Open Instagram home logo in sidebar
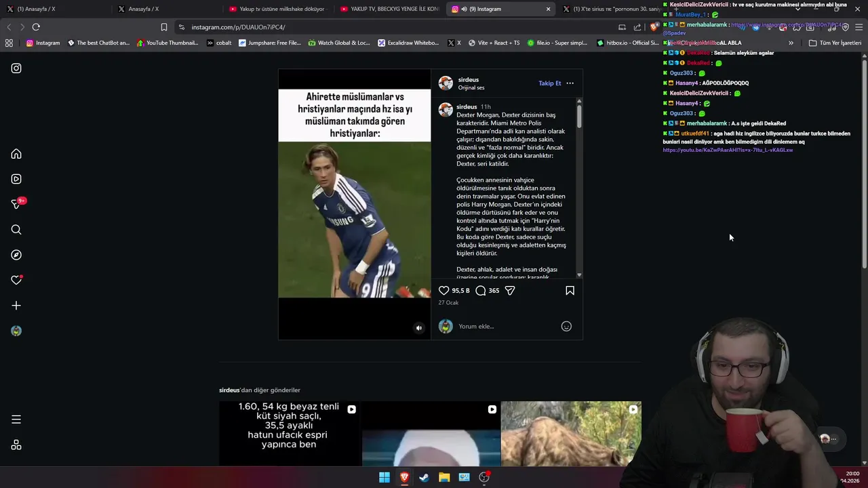The width and height of the screenshot is (868, 488). pyautogui.click(x=16, y=68)
